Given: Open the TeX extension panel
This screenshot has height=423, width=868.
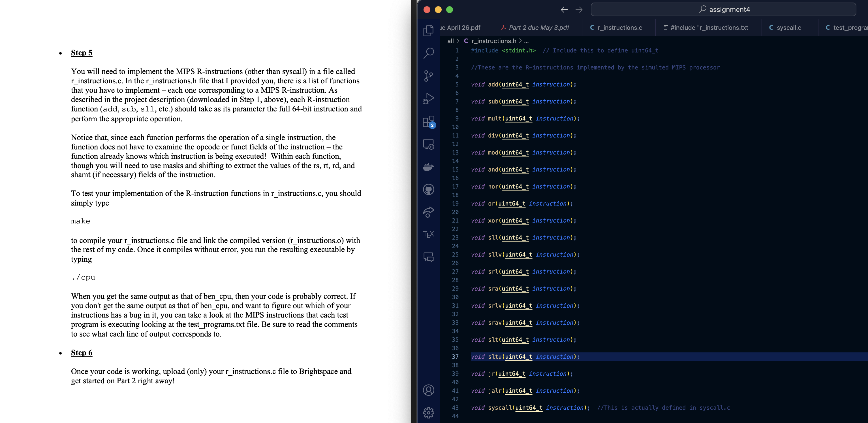Looking at the screenshot, I should pyautogui.click(x=428, y=233).
